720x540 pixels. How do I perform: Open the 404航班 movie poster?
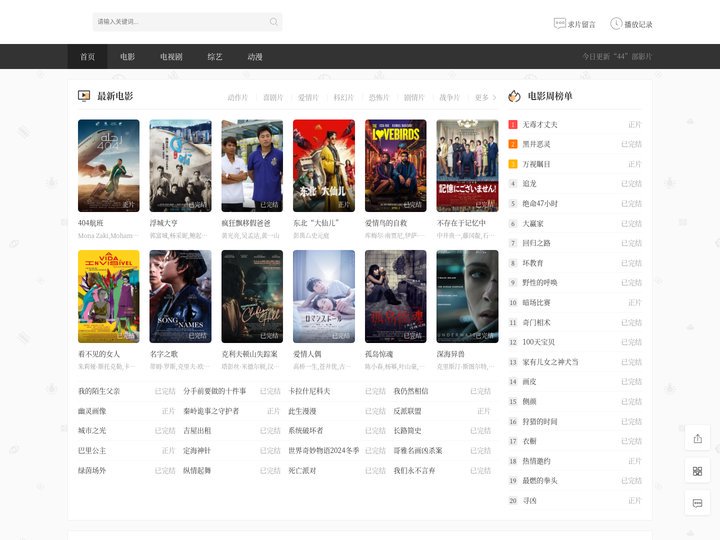(109, 166)
